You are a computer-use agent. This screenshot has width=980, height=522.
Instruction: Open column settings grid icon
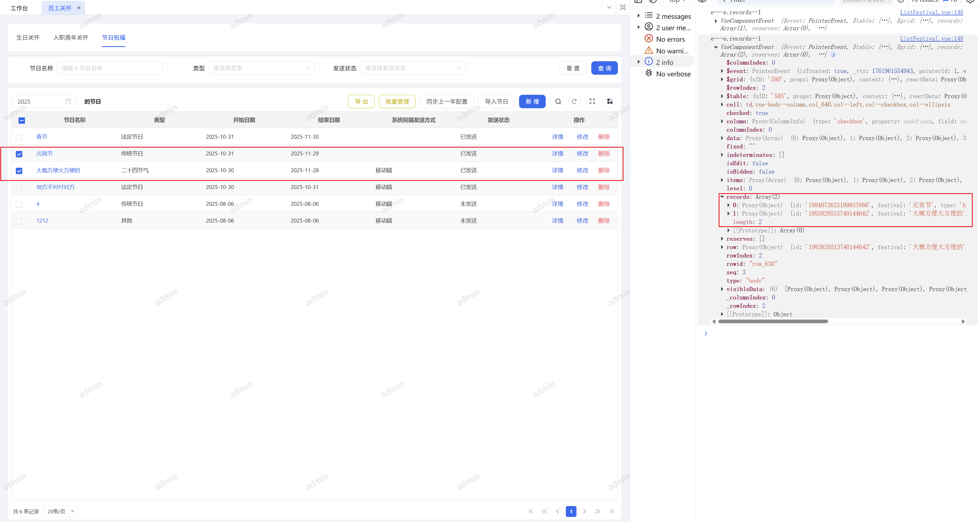click(610, 101)
